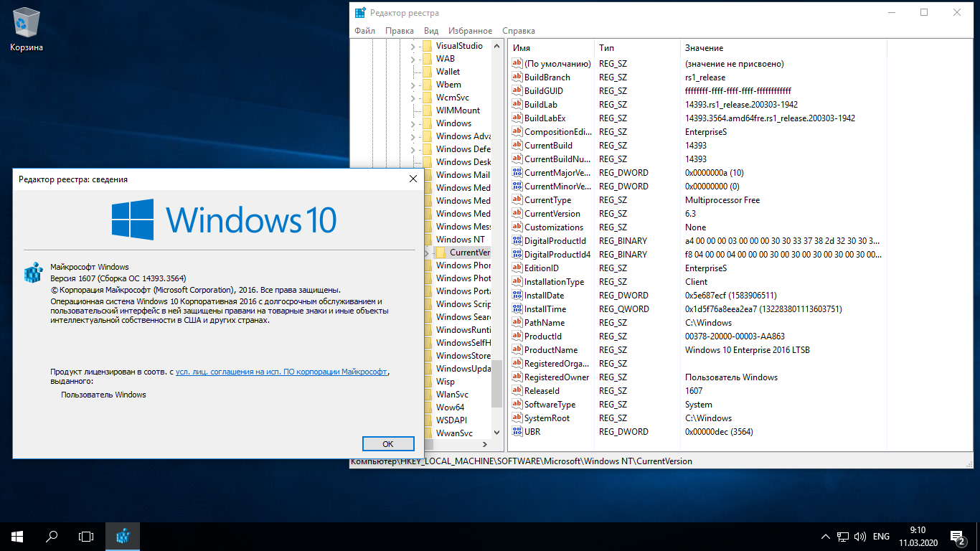Select the ProductName string icon

517,349
